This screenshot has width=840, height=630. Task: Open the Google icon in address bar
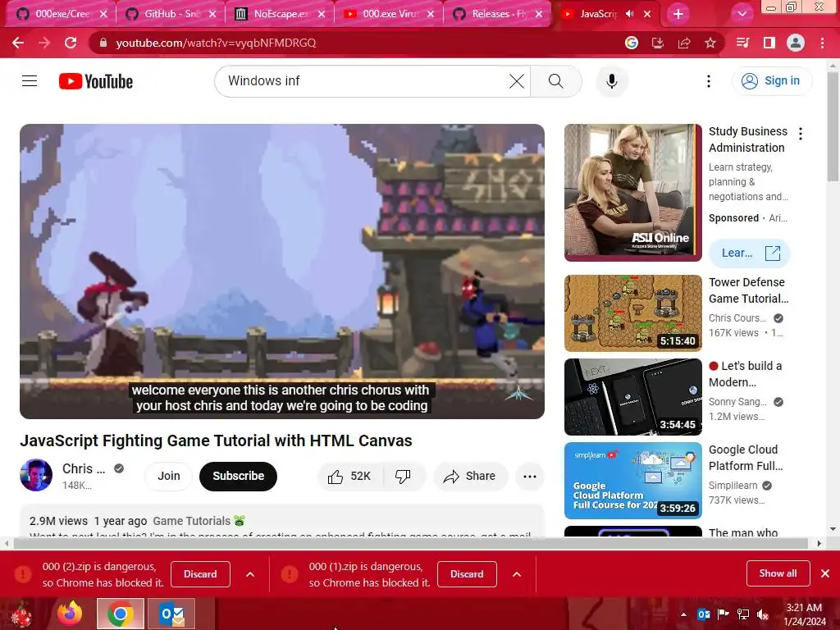click(632, 43)
